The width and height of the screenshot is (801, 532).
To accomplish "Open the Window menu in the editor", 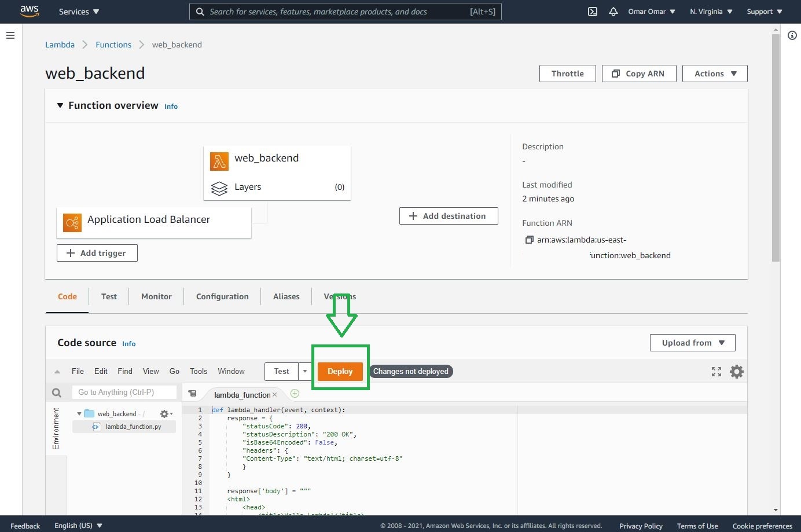I will pos(231,372).
